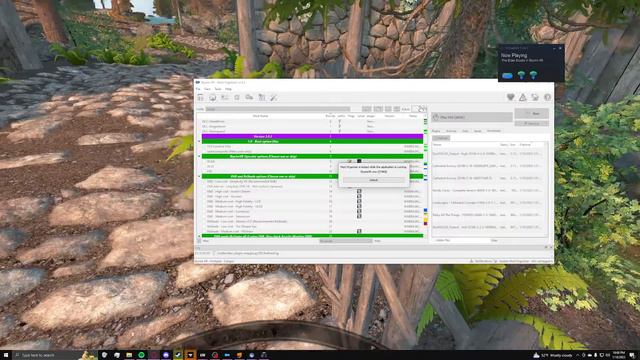This screenshot has height=360, width=640.
Task: Collapse the ENB and ReShade options separator
Action: coord(200,176)
